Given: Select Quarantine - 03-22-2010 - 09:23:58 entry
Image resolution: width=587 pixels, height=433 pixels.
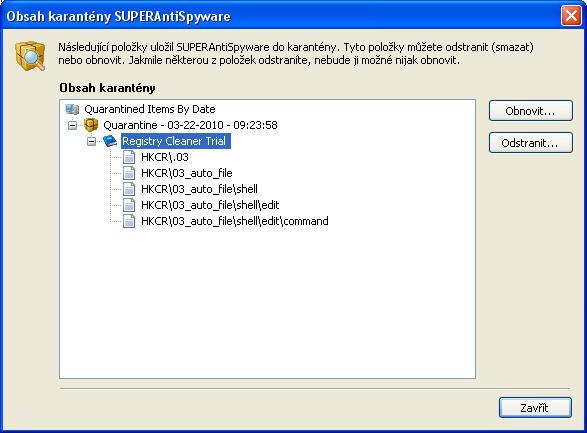Looking at the screenshot, I should [191, 125].
